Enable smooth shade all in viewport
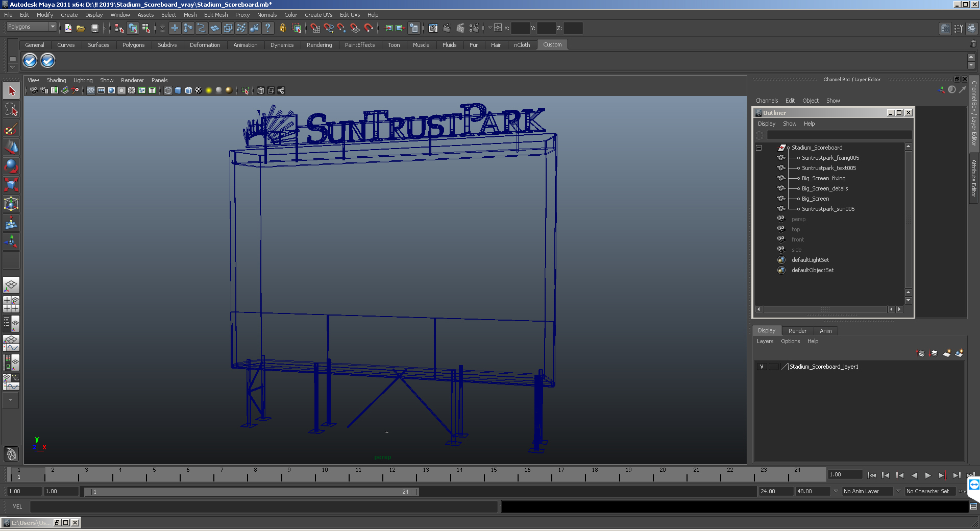 point(178,90)
